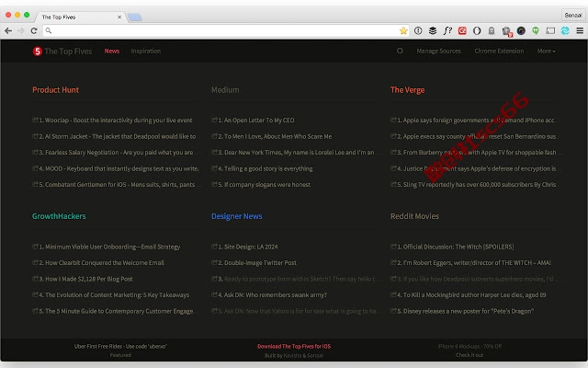Click the circle refresh icon in navbar
Viewport: 588px width, 368px height.
click(x=400, y=51)
